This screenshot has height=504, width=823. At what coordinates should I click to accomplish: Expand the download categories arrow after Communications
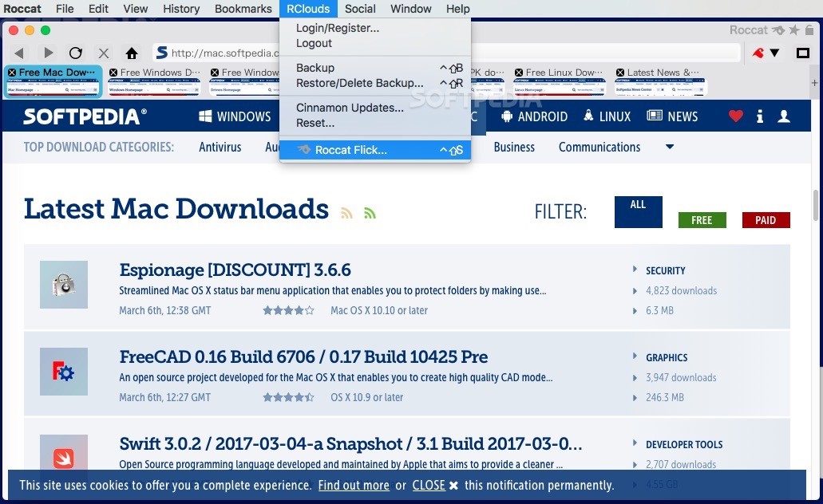(x=669, y=147)
